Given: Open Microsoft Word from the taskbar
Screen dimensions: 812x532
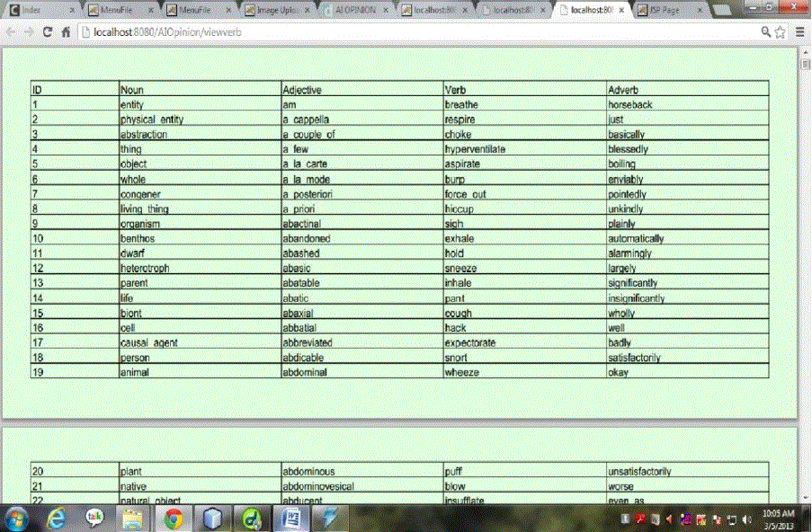Looking at the screenshot, I should pos(290,518).
